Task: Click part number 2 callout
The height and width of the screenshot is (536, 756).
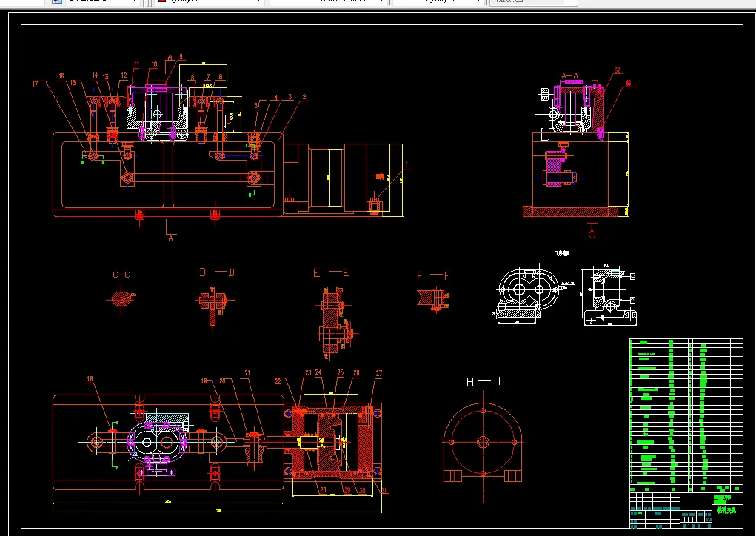Action: (x=304, y=97)
